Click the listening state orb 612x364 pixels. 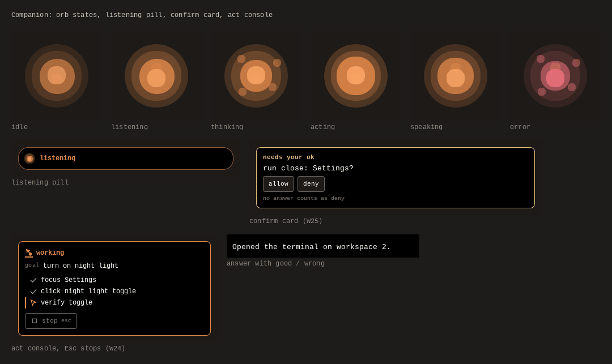(x=156, y=76)
